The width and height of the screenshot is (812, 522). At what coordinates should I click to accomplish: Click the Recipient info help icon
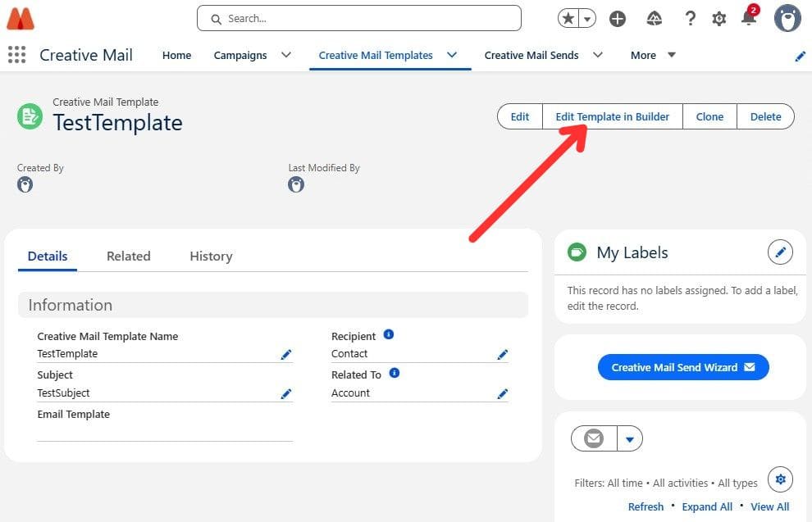(389, 334)
